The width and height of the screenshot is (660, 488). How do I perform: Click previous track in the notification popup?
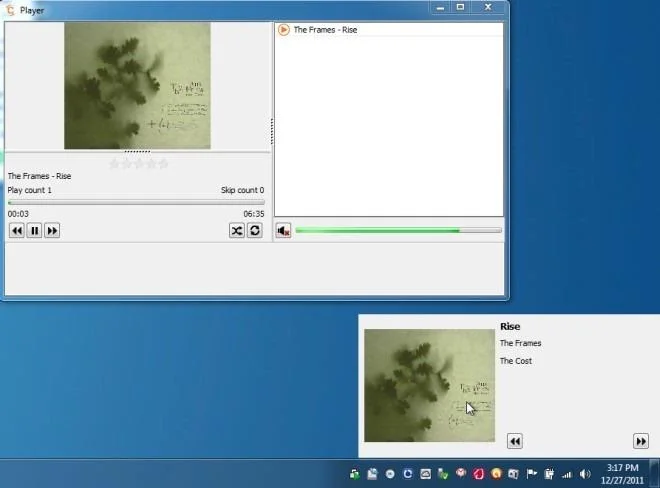(x=514, y=441)
